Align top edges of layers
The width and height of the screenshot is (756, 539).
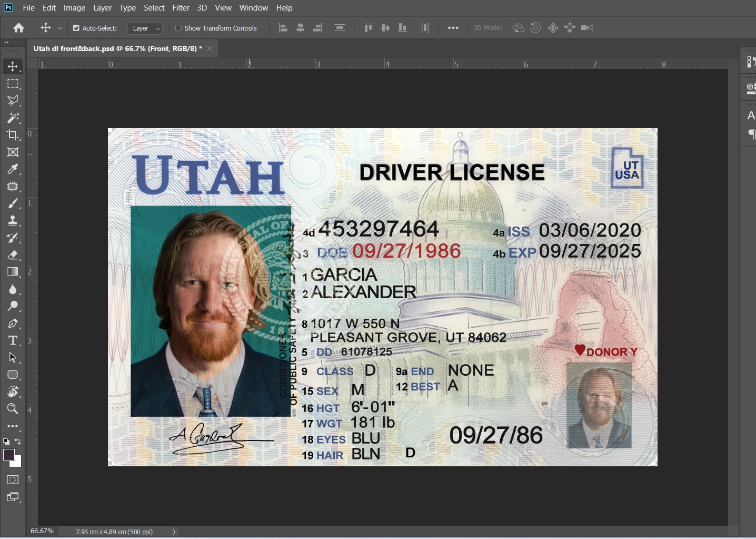point(368,28)
